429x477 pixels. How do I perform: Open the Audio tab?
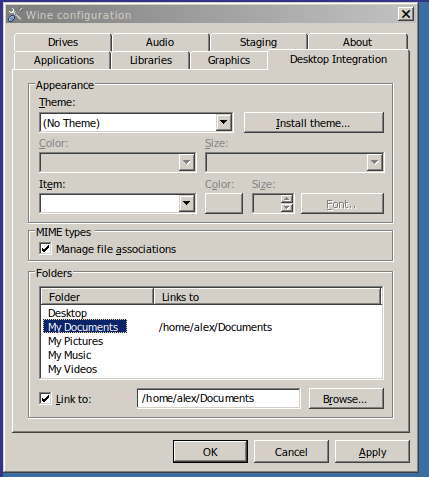(x=160, y=42)
